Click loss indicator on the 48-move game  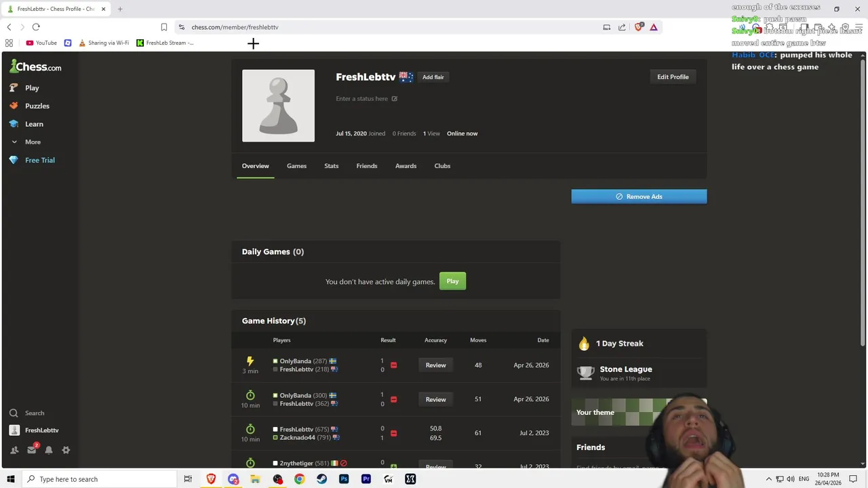[x=393, y=365]
